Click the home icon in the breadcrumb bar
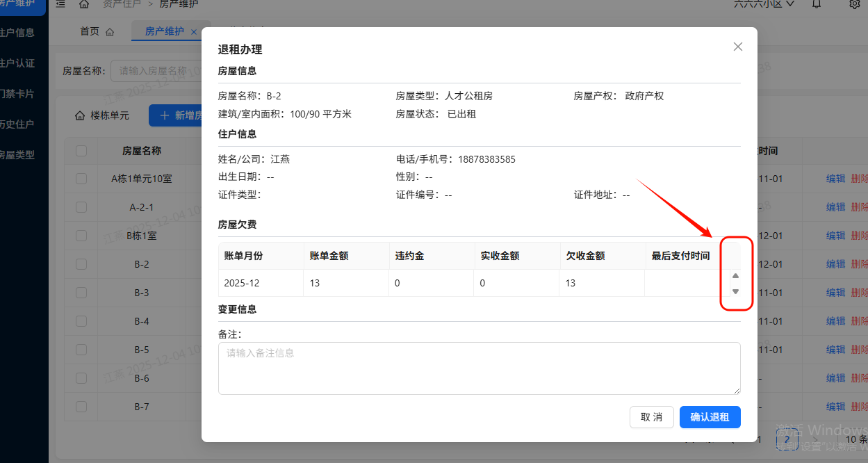 83,3
